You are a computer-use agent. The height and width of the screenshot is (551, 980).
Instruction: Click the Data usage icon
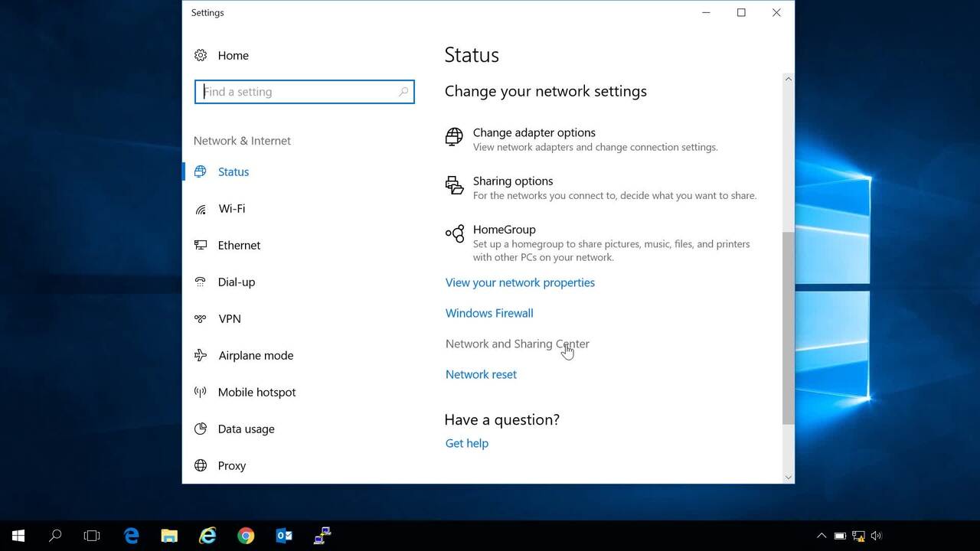click(x=201, y=429)
